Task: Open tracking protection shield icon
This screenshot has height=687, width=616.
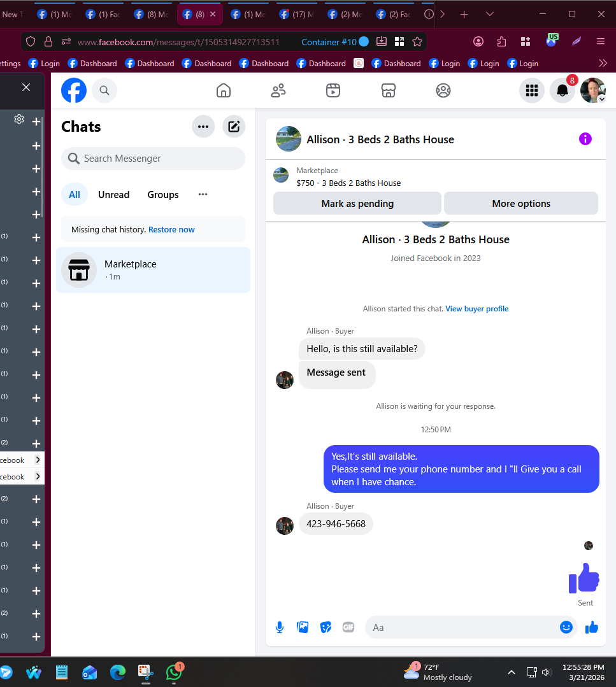Action: coord(30,41)
